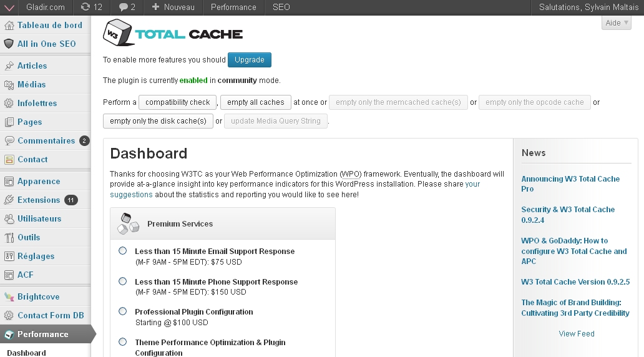Click the Médias sidebar icon
Image resolution: width=644 pixels, height=357 pixels.
coord(9,85)
